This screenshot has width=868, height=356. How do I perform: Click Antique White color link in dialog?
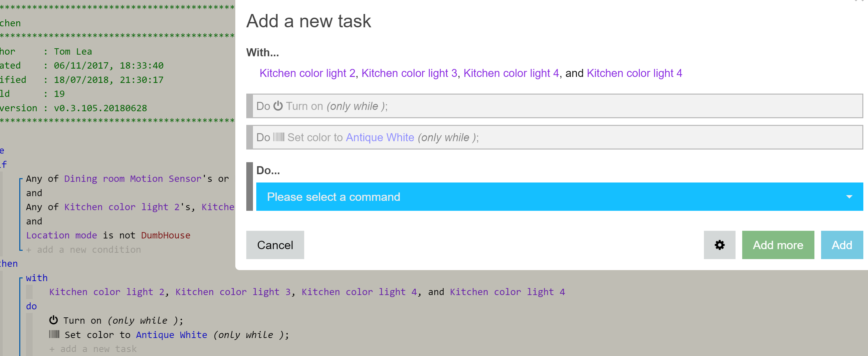[380, 137]
